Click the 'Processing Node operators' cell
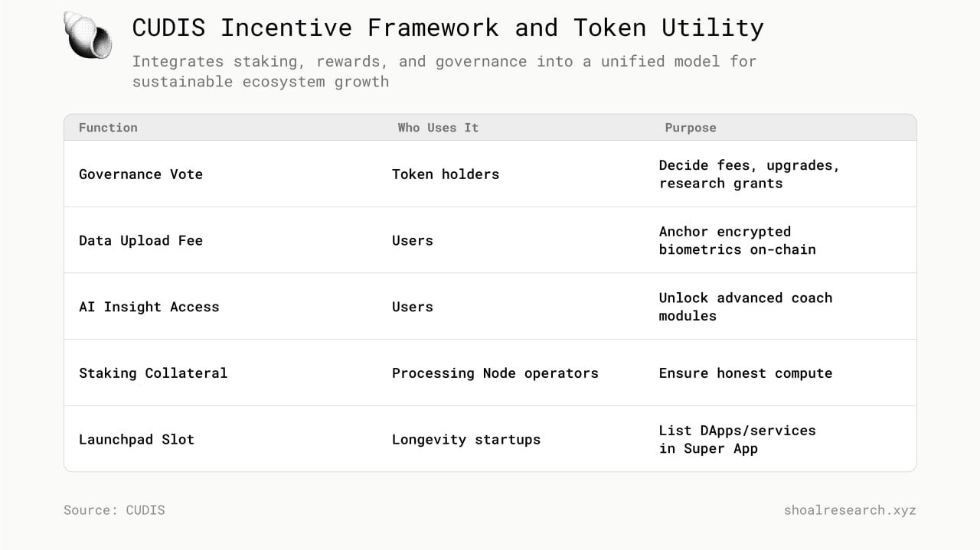This screenshot has width=980, height=550. 495,373
